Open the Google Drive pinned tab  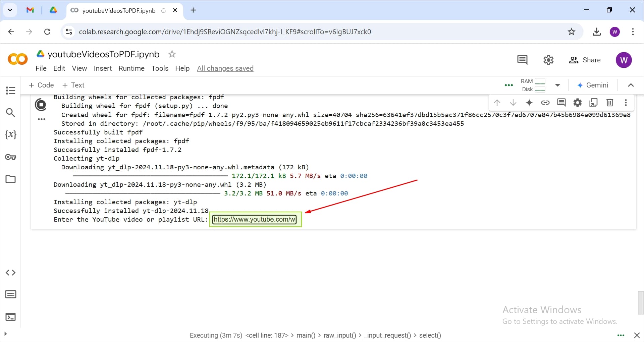tap(53, 10)
